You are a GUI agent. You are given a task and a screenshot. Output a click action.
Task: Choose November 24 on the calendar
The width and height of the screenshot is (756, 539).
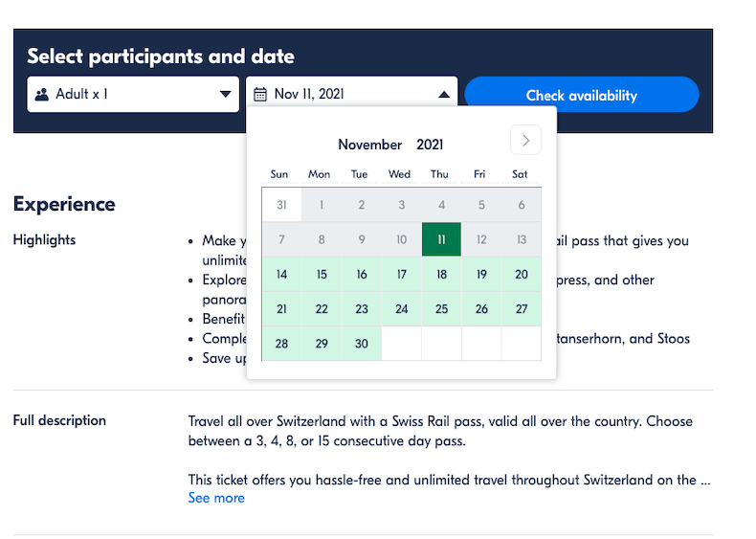(401, 308)
